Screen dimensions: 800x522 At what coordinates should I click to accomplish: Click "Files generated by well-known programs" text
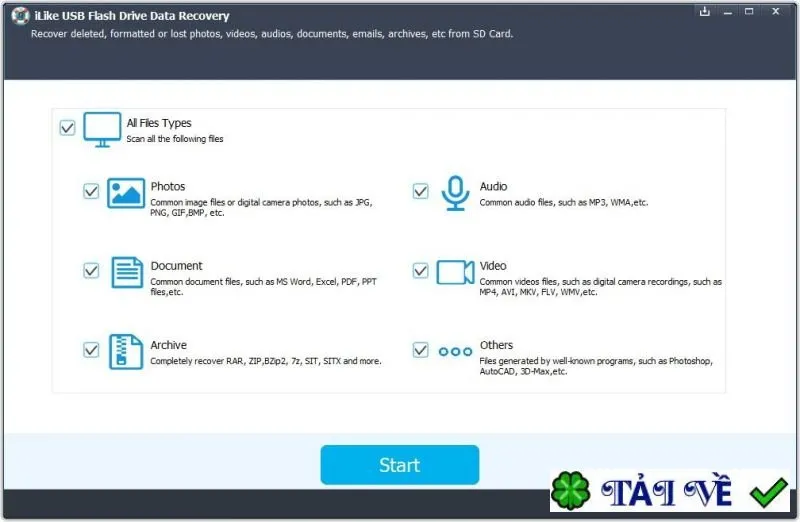[x=596, y=366]
